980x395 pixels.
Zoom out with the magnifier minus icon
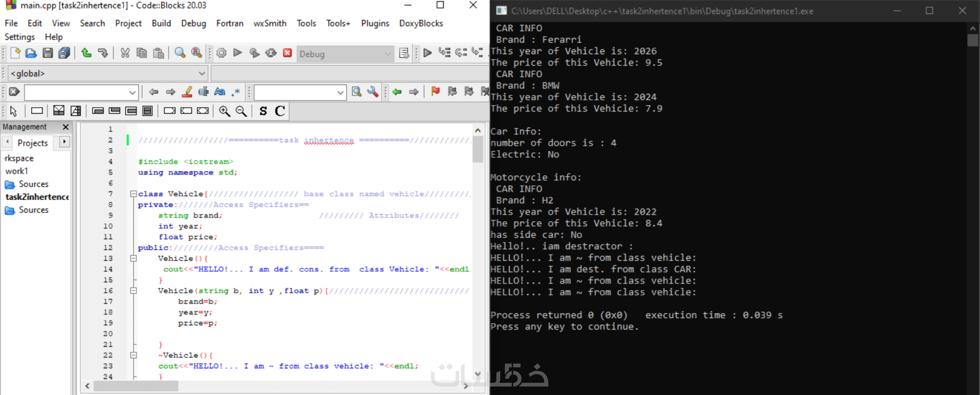click(241, 111)
